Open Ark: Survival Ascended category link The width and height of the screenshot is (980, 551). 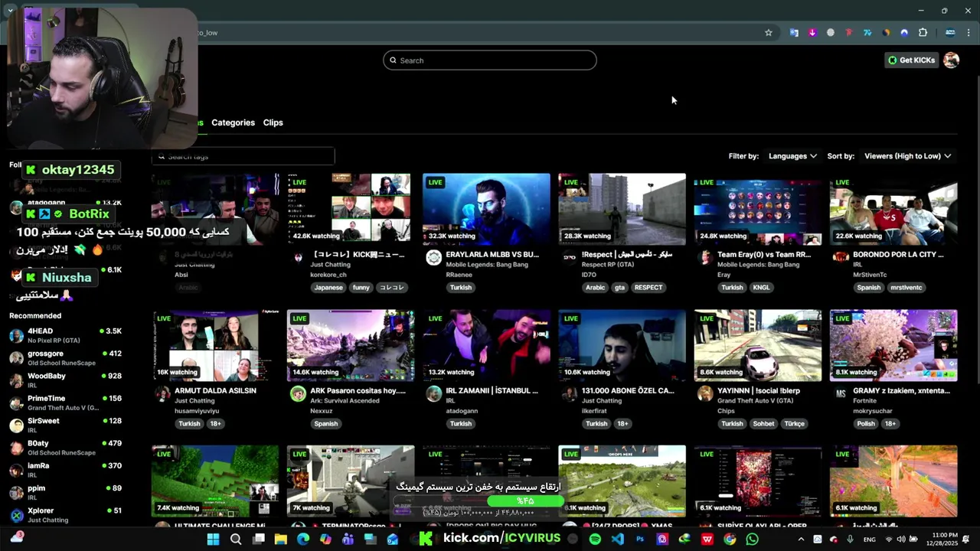(x=345, y=401)
